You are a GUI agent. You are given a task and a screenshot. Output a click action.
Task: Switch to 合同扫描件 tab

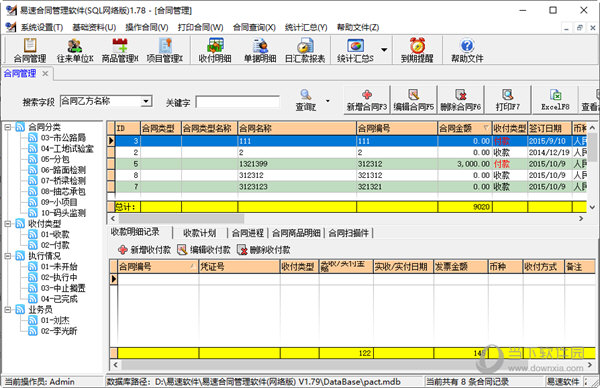click(x=348, y=233)
